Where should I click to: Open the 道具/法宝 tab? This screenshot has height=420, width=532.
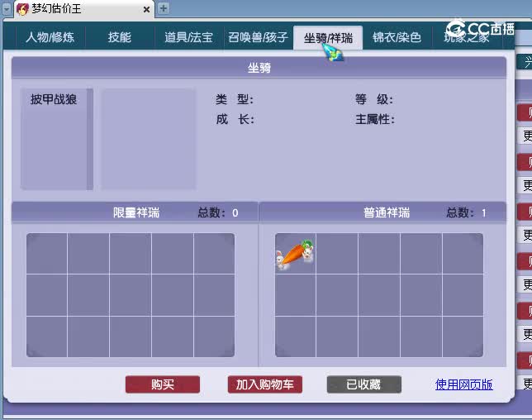point(188,37)
